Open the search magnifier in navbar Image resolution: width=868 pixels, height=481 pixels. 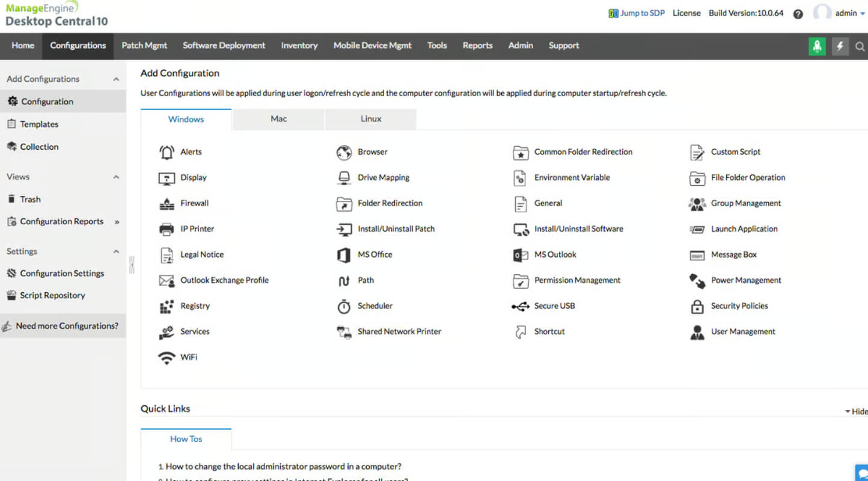point(860,46)
